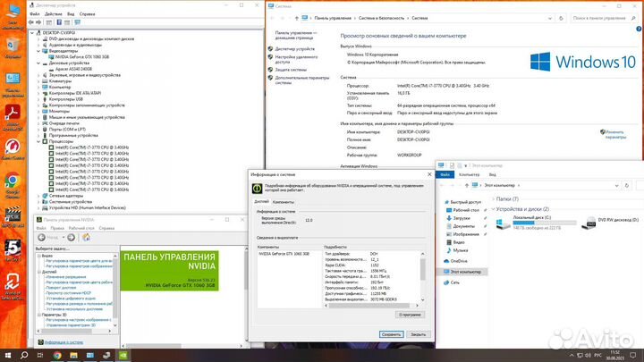Select NVIDIA GeForce GTX 1060 3GB component entry
Screen dimensions: 644x362
(x=284, y=254)
